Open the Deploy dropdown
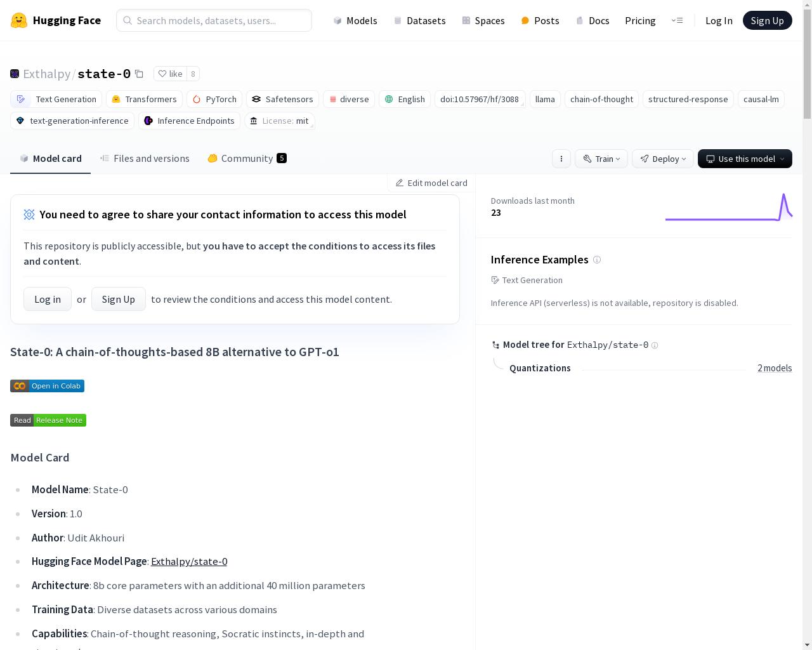The image size is (812, 650). pos(663,159)
